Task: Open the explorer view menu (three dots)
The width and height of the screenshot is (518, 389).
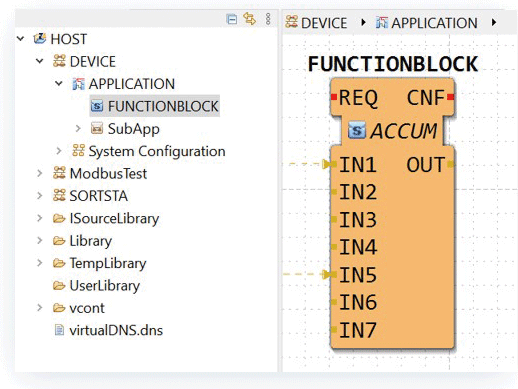Action: click(268, 19)
